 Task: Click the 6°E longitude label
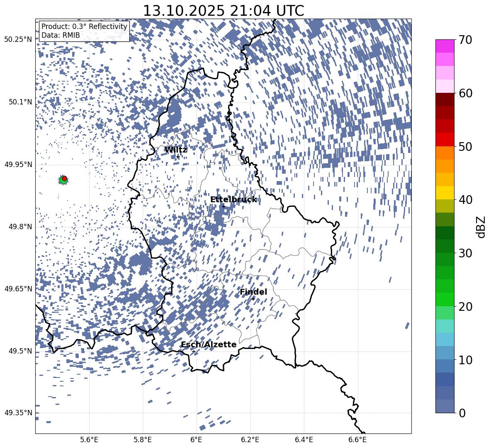click(196, 440)
